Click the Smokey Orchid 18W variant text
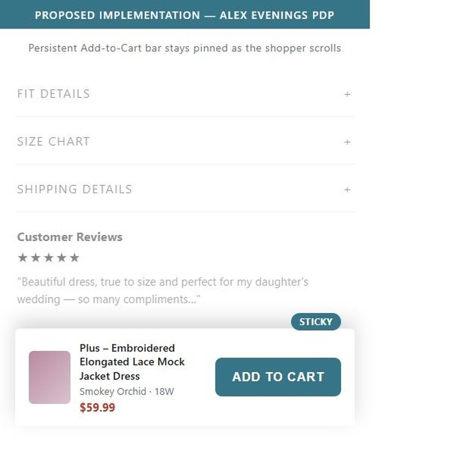Screen dimensions: 476x457 pyautogui.click(x=126, y=392)
